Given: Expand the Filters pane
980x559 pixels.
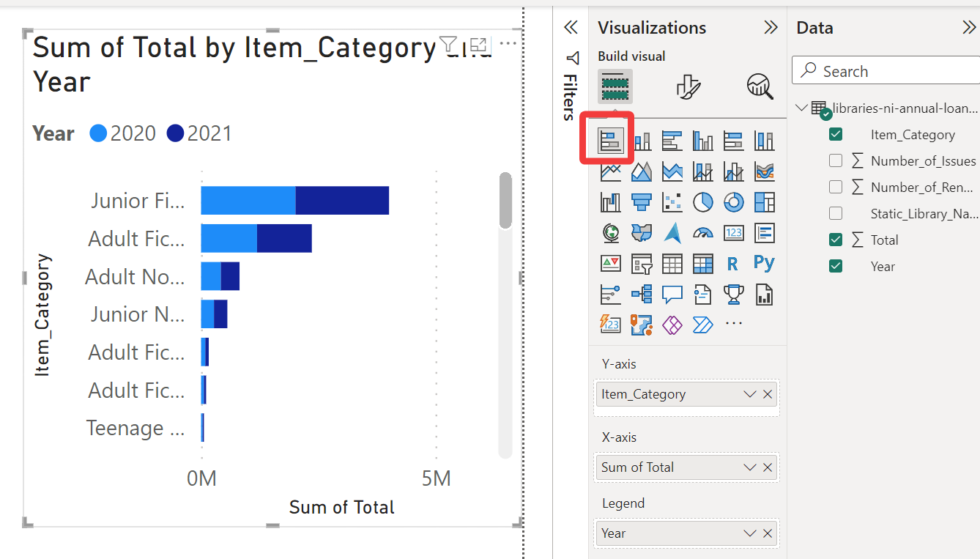Looking at the screenshot, I should 571,28.
